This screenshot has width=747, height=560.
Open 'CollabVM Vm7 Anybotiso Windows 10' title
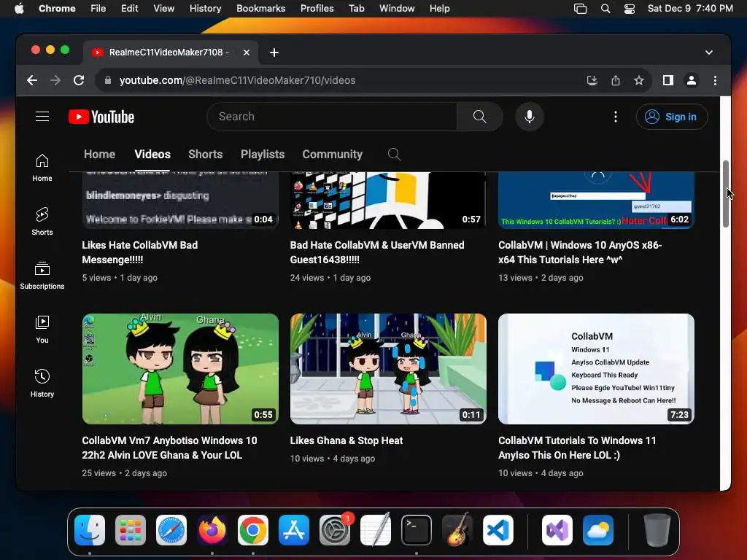point(169,448)
